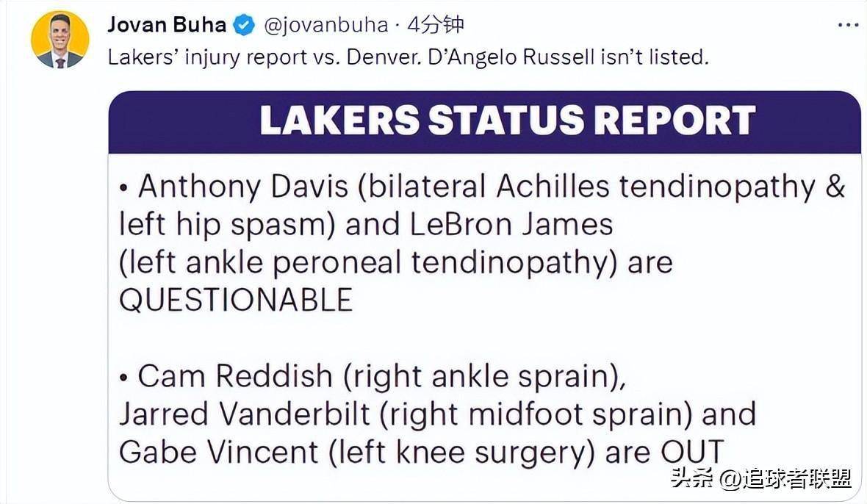Click the LAKERS STATUS REPORT header banner
This screenshot has height=504, width=867.
484,121
